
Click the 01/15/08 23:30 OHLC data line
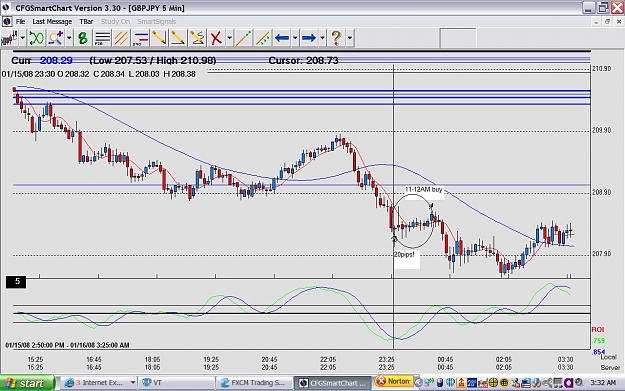point(98,74)
